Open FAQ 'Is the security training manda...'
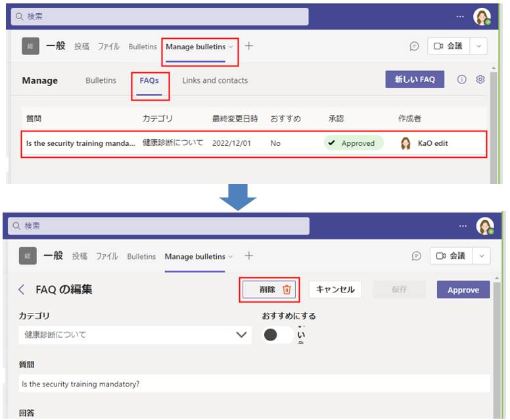 pos(81,143)
